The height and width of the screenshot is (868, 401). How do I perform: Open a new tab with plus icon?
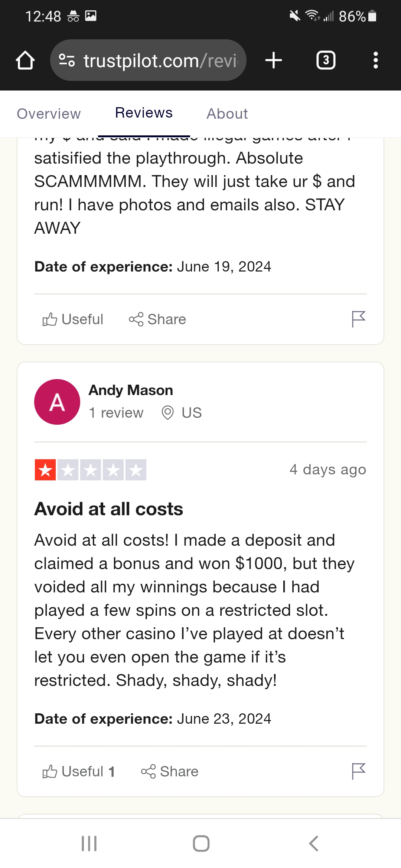(274, 60)
